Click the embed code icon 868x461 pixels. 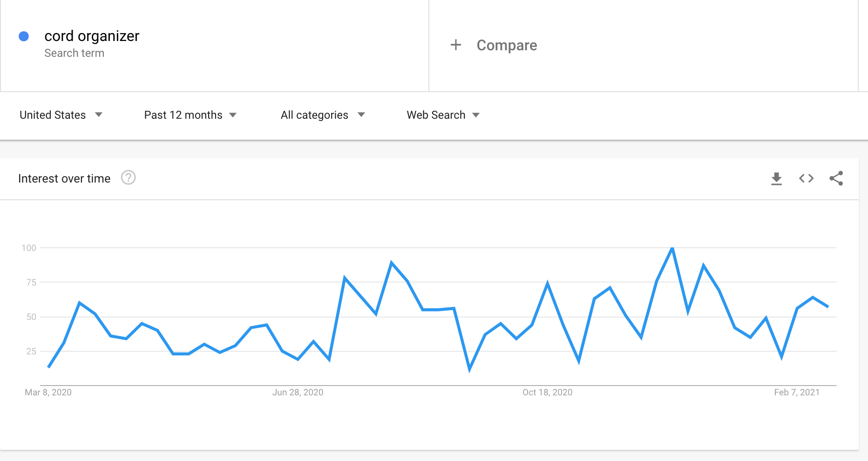click(x=806, y=178)
